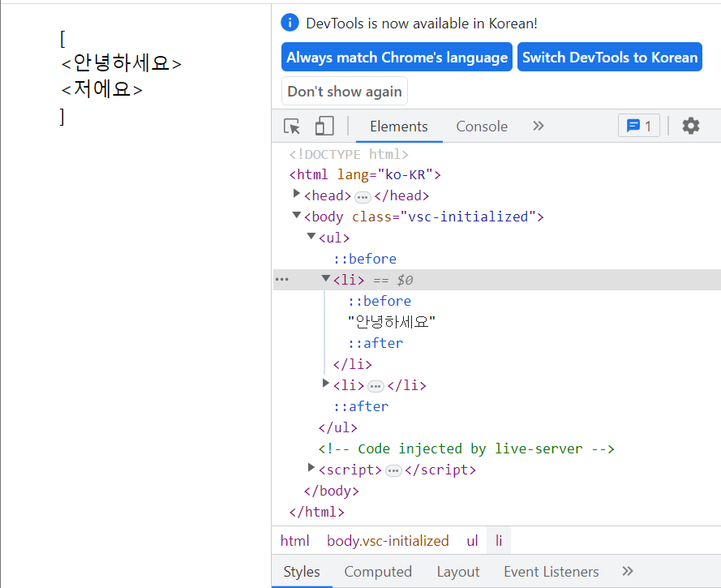Click body.vsc-initialized in the breadcrumb

388,541
